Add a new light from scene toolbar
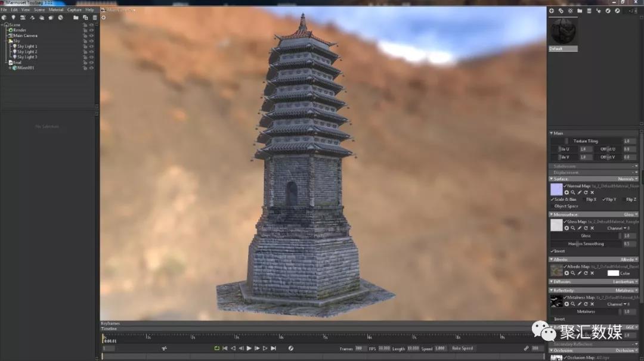Image resolution: width=644 pixels, height=361 pixels. click(13, 17)
